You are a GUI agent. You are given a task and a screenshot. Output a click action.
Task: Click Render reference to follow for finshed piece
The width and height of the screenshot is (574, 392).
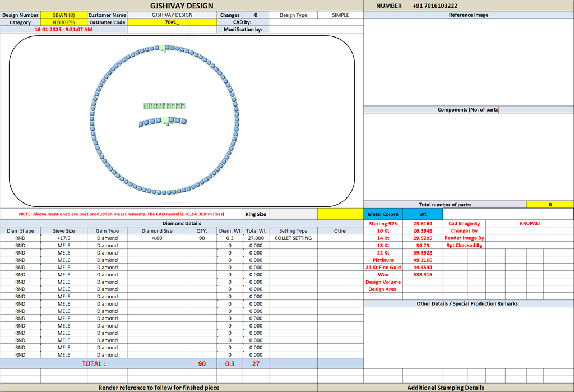(159, 388)
